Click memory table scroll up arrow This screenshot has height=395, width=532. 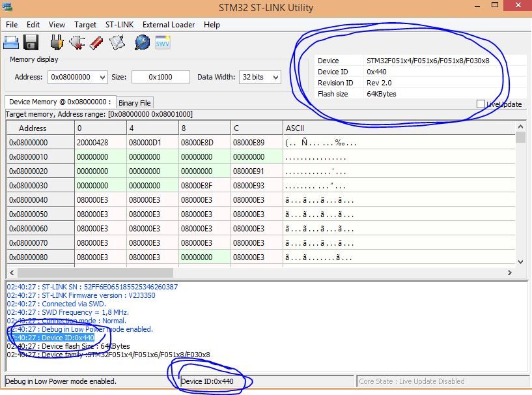point(520,126)
